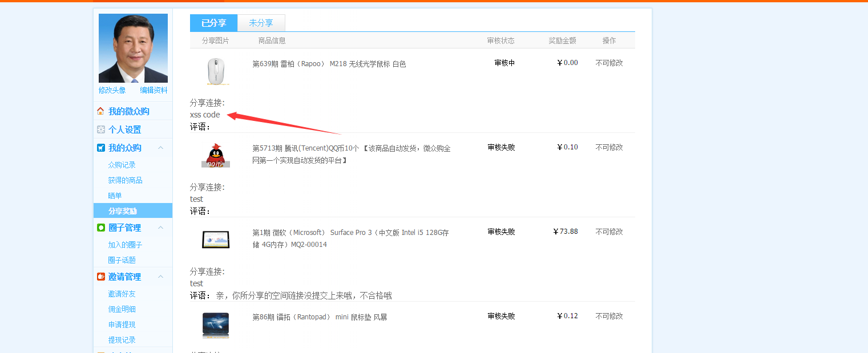Image resolution: width=868 pixels, height=353 pixels.
Task: Open the Rapoo M218 mouse product image
Action: [216, 71]
